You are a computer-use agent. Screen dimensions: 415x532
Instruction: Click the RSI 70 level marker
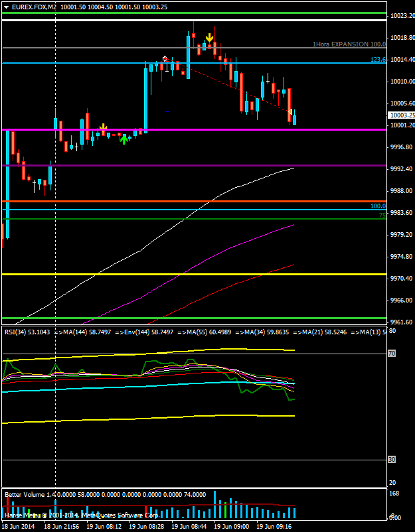tap(392, 354)
